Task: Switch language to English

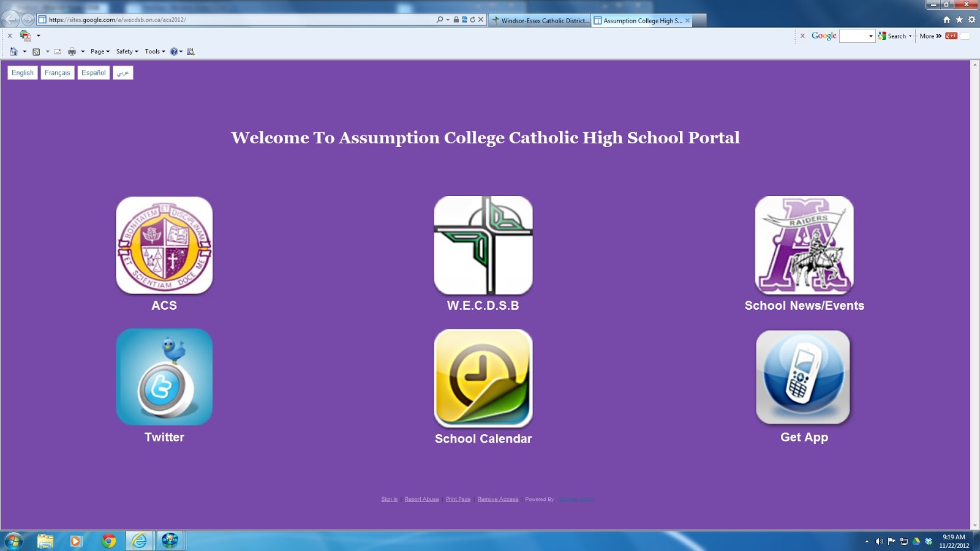Action: (x=23, y=73)
